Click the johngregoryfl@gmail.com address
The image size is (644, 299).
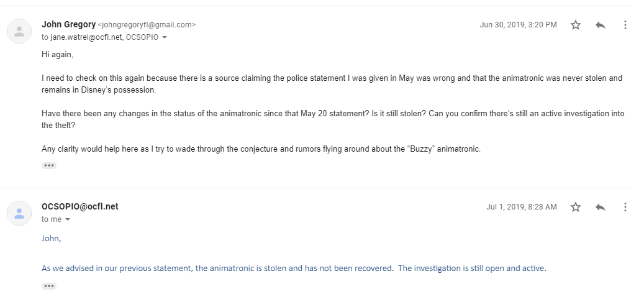[147, 25]
